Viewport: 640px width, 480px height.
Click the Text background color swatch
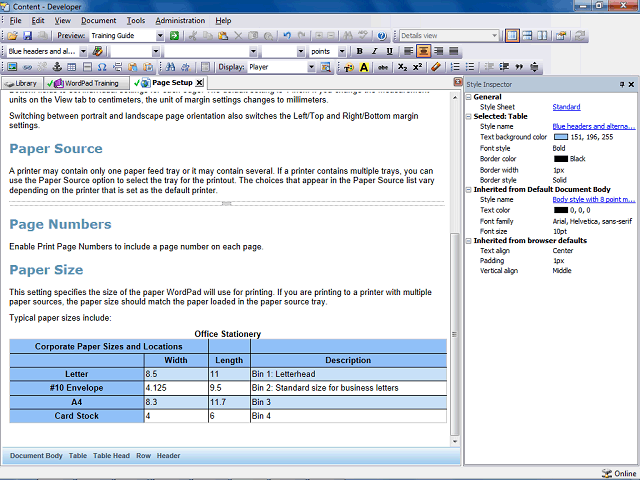click(x=561, y=137)
